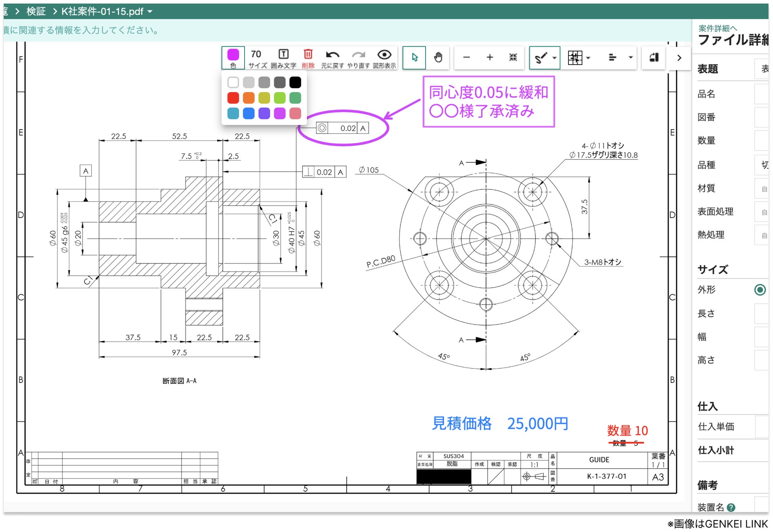The width and height of the screenshot is (773, 532).
Task: Zoom in with the plus icon
Action: click(490, 57)
